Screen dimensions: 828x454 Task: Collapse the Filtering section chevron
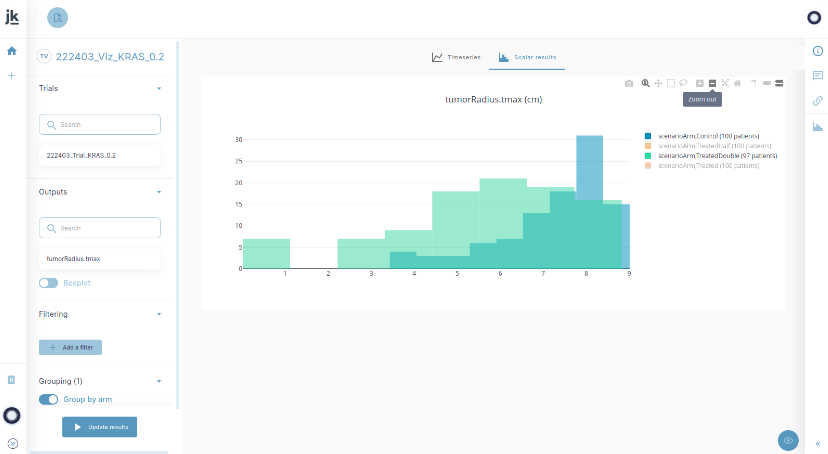point(159,314)
